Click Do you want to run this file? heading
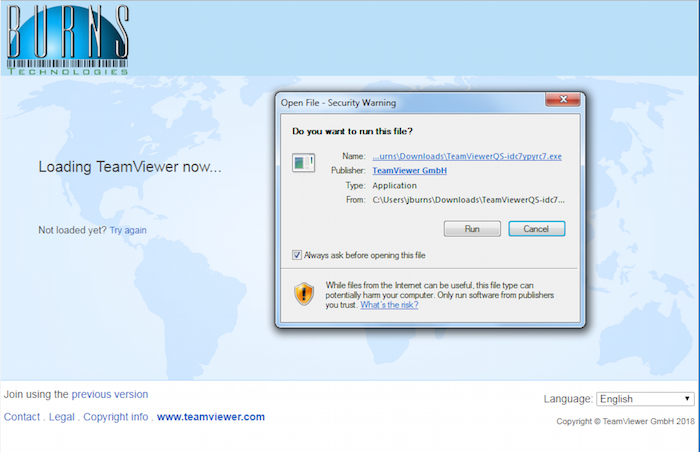The height and width of the screenshot is (452, 700). pos(352,131)
